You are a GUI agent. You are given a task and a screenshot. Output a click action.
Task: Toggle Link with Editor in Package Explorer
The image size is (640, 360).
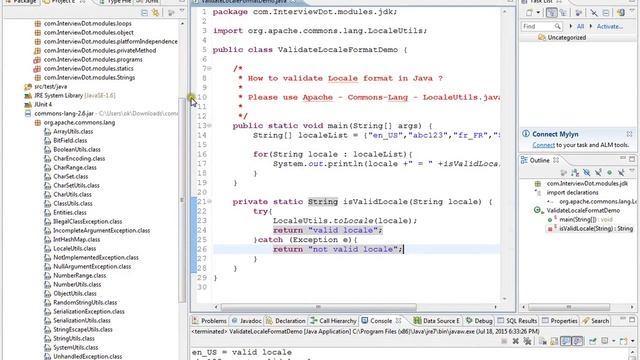click(156, 13)
